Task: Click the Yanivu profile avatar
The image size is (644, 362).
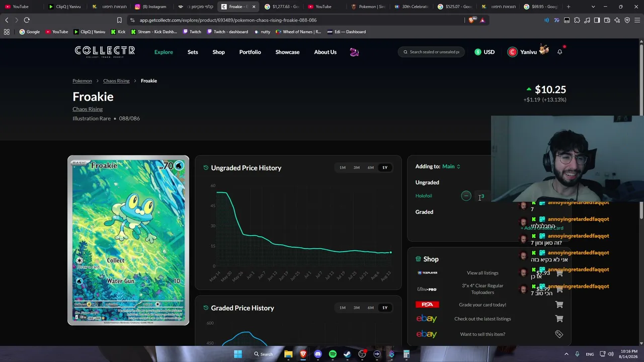Action: coord(512,52)
